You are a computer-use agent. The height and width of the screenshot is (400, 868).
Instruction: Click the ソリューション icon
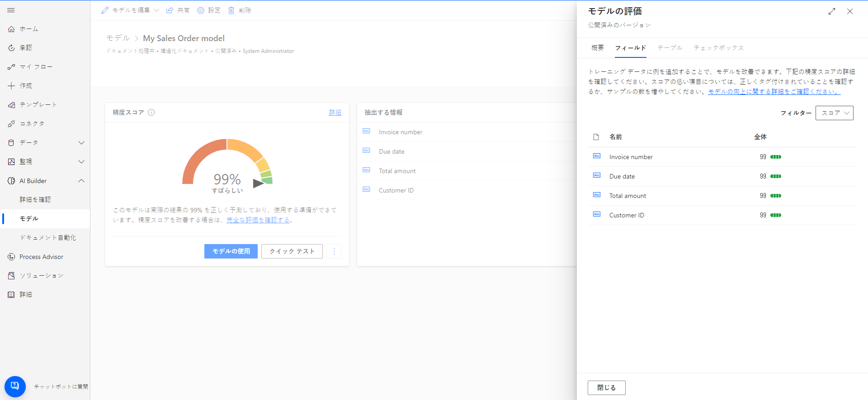click(11, 276)
